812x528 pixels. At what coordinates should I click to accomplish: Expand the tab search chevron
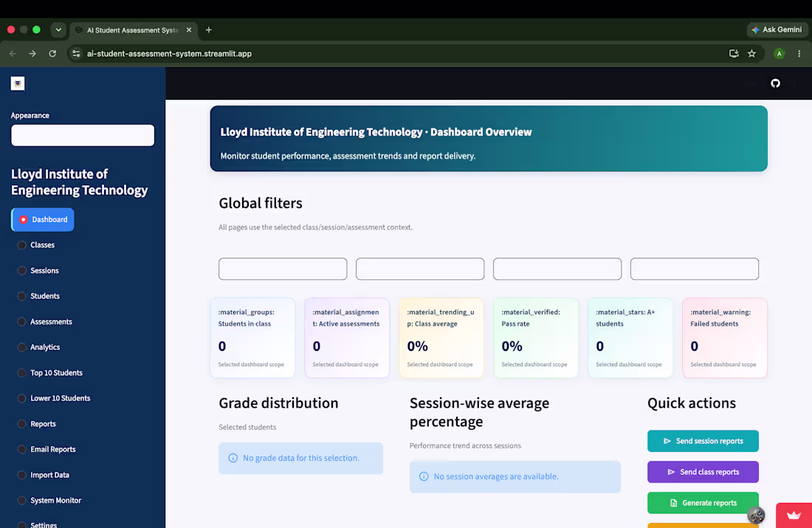point(58,30)
